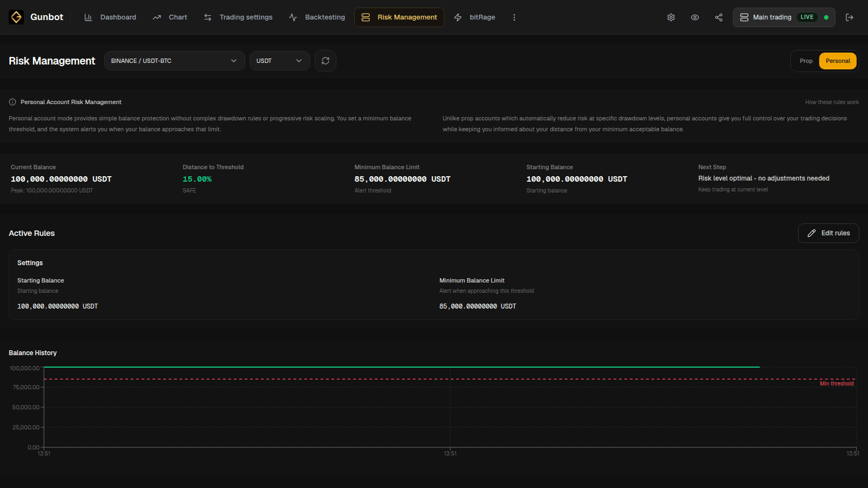Expand the BINANCE / USDT-BTC pair dropdown
The image size is (868, 488).
click(175, 61)
